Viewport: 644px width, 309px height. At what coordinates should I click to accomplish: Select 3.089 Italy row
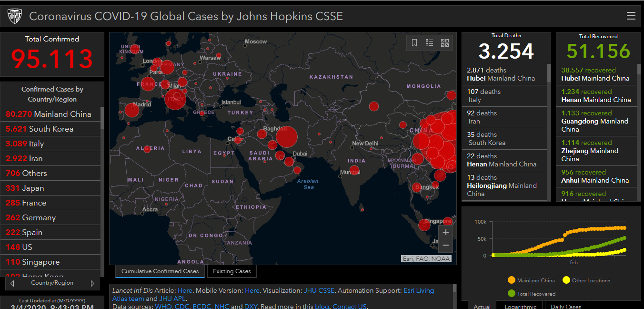point(50,144)
